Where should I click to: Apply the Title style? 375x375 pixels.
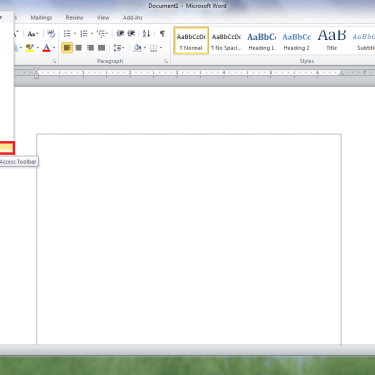[332, 41]
